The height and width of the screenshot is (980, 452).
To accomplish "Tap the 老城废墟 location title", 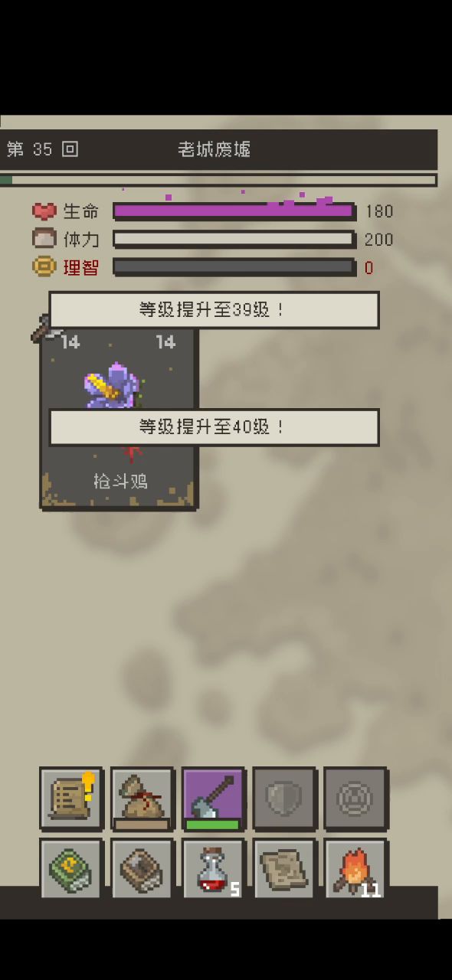I will [215, 149].
